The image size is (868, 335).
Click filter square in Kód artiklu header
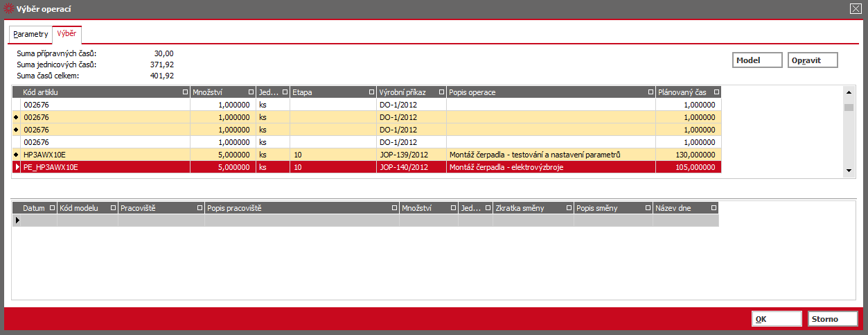tap(184, 92)
